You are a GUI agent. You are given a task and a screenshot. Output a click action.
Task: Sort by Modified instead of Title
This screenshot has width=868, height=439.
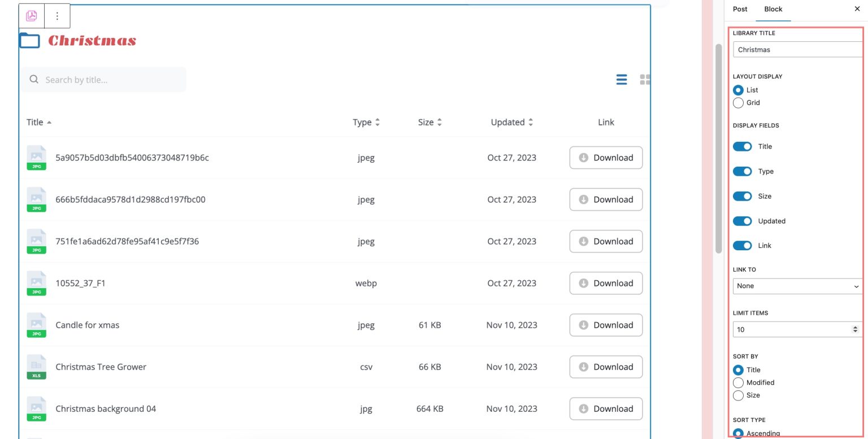(738, 383)
